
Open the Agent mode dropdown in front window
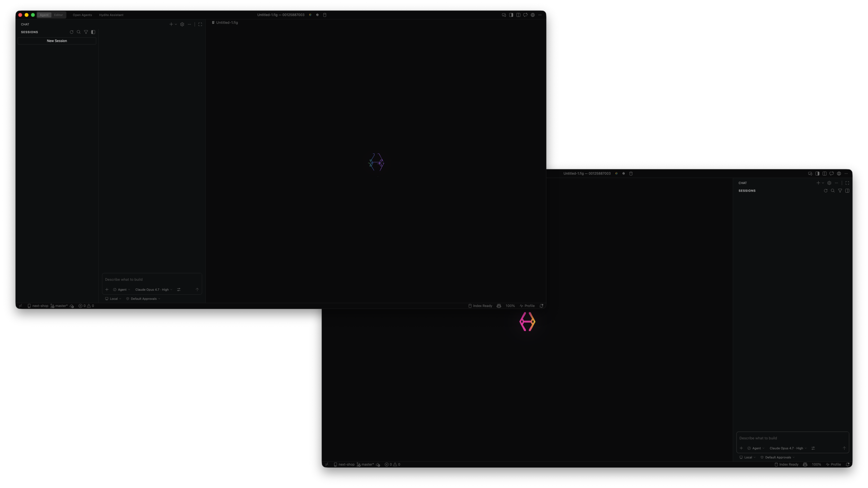pyautogui.click(x=122, y=290)
